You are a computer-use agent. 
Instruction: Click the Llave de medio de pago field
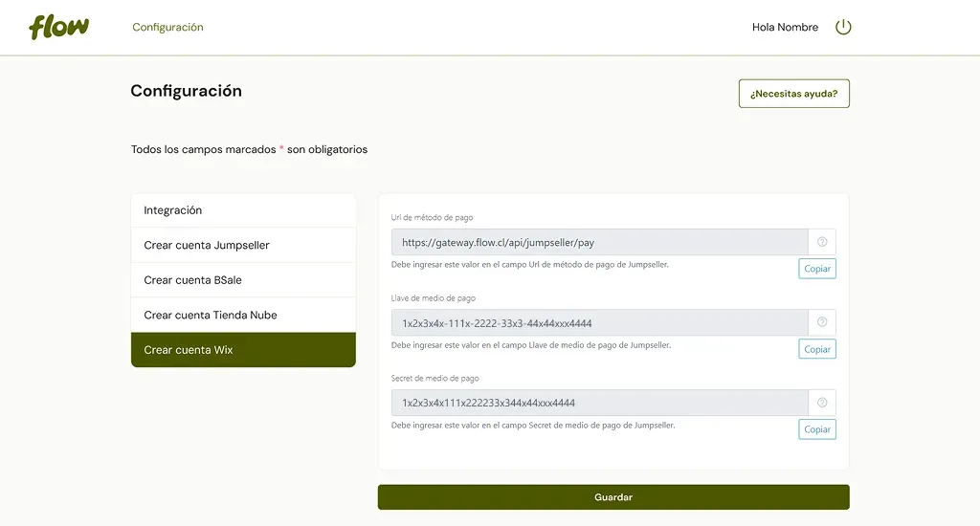click(x=599, y=322)
